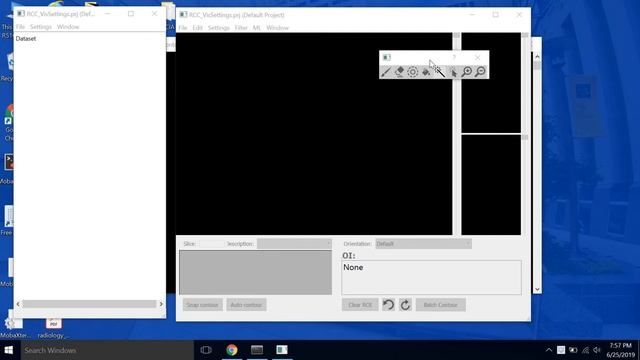
Task: Click the Batch Contour button
Action: pyautogui.click(x=440, y=305)
